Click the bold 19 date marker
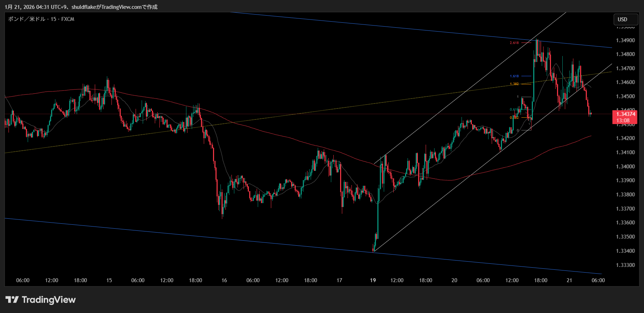This screenshot has height=313, width=644. (373, 280)
